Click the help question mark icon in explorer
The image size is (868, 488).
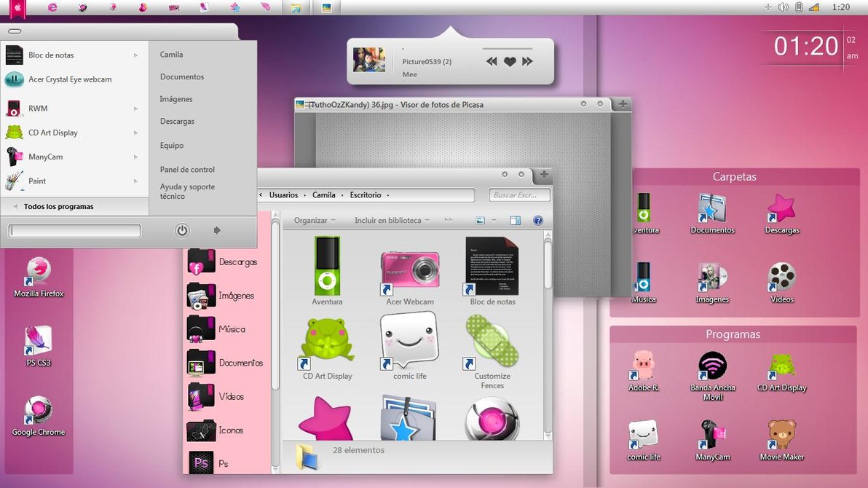(538, 221)
